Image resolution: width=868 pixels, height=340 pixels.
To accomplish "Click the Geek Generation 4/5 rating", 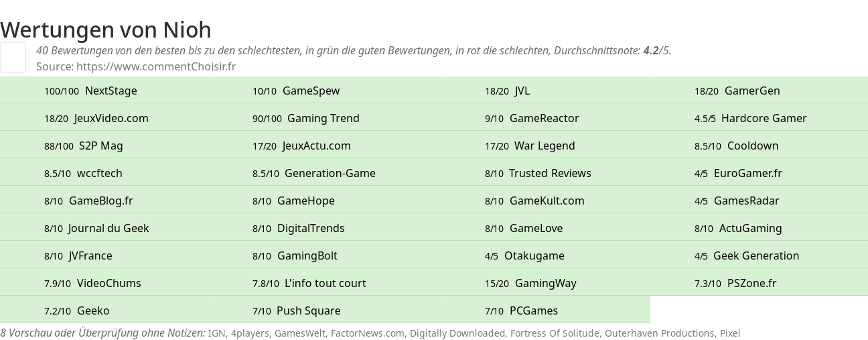I will pyautogui.click(x=747, y=256).
